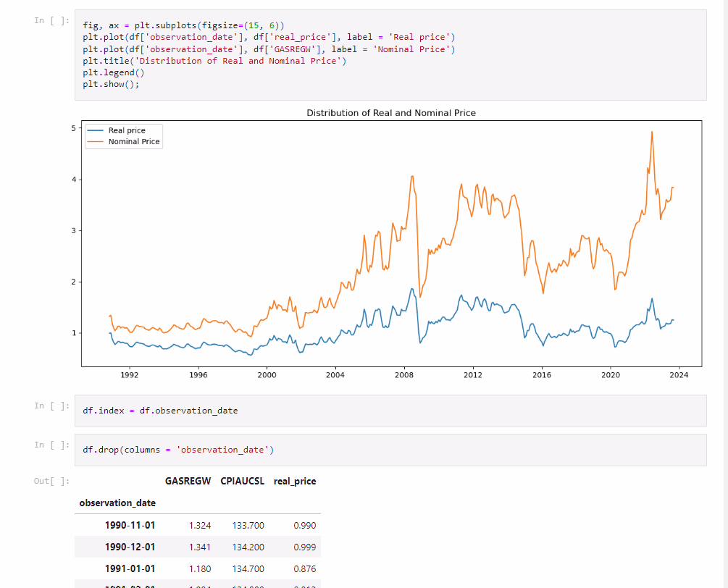The image size is (728, 588).
Task: Click the blue Real price legend line
Action: pos(96,131)
